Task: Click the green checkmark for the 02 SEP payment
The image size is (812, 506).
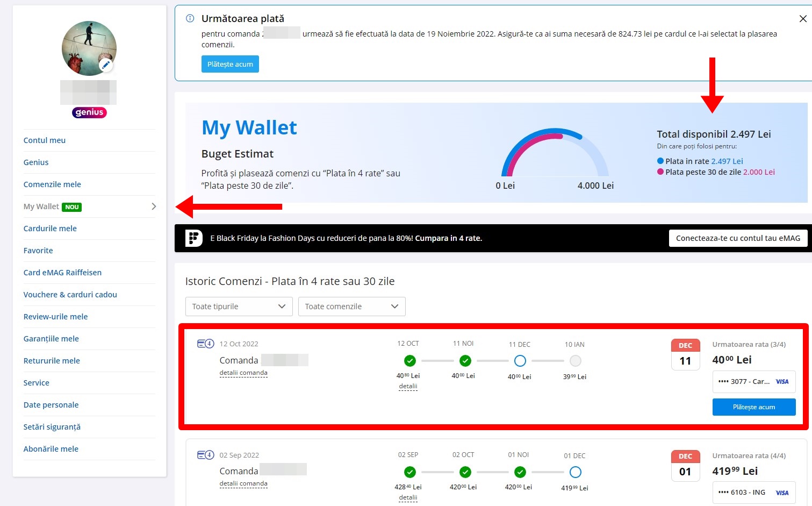Action: click(x=409, y=472)
